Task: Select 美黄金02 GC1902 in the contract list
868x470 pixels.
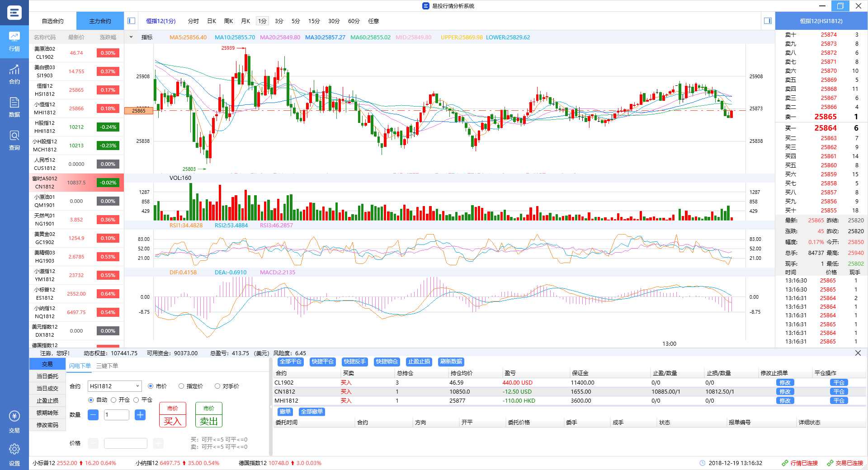Action: [x=76, y=238]
